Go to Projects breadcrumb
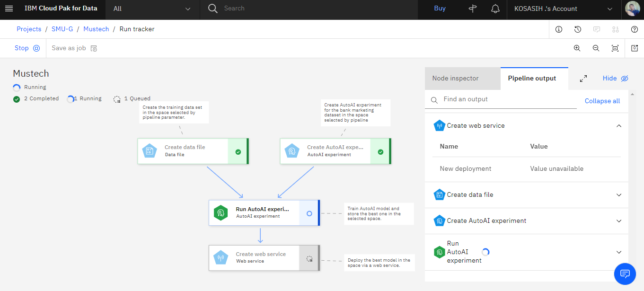Screen dimensions: 644x291 (29, 29)
